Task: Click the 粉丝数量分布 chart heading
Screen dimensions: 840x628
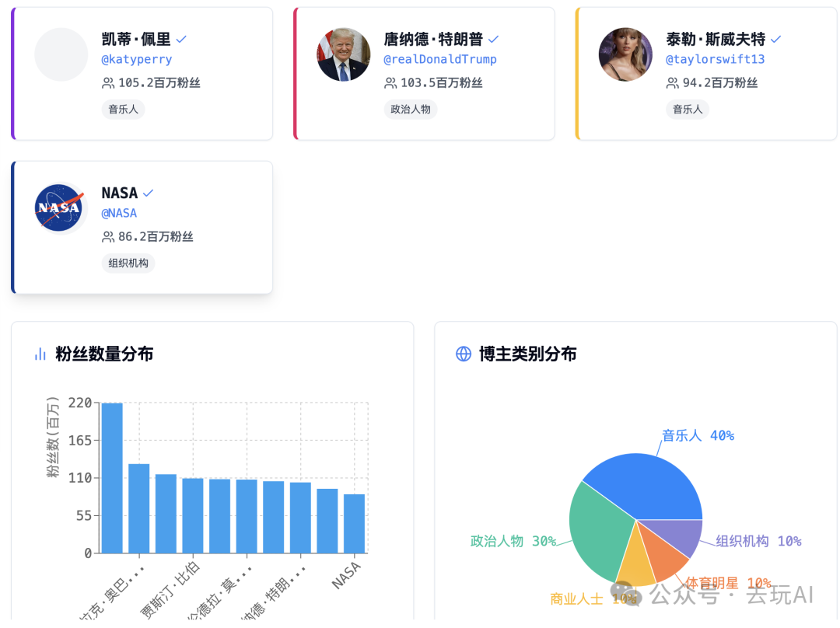Action: (x=104, y=354)
